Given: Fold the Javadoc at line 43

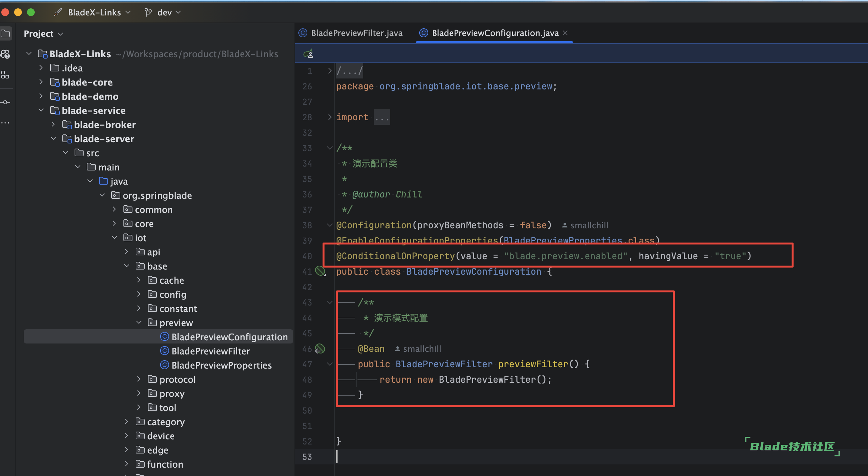Looking at the screenshot, I should pyautogui.click(x=330, y=302).
